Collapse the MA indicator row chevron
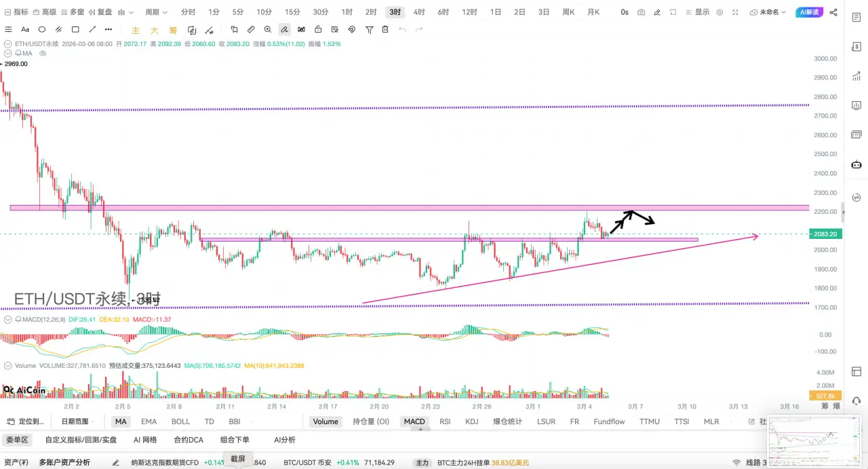Viewport: 868px width, 469px height. 8,53
